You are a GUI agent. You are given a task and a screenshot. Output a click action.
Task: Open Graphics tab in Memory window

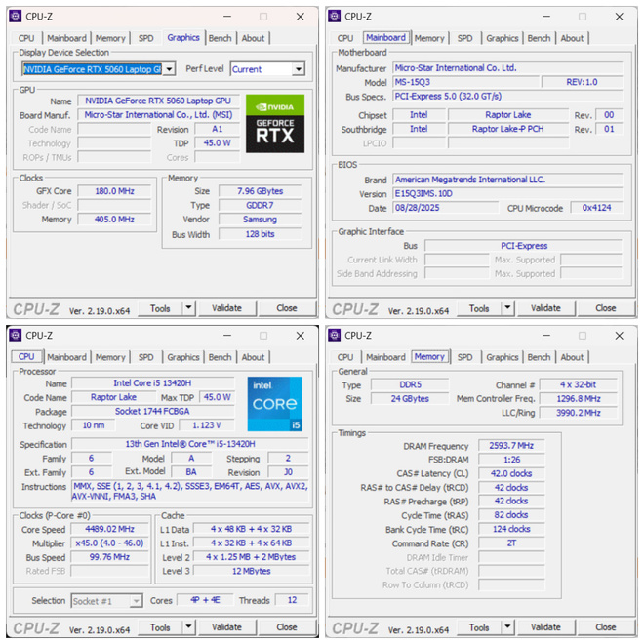tap(503, 357)
